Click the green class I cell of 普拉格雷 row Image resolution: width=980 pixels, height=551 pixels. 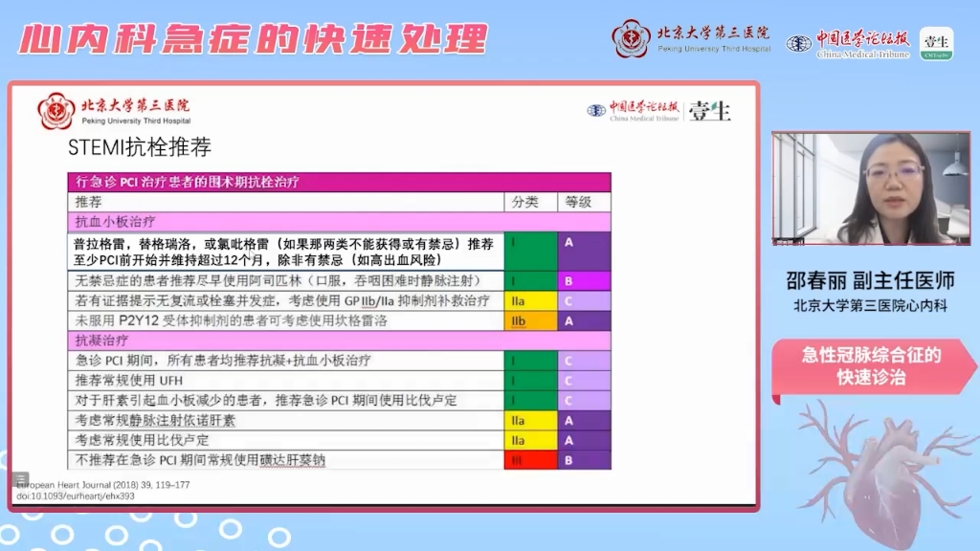(530, 252)
